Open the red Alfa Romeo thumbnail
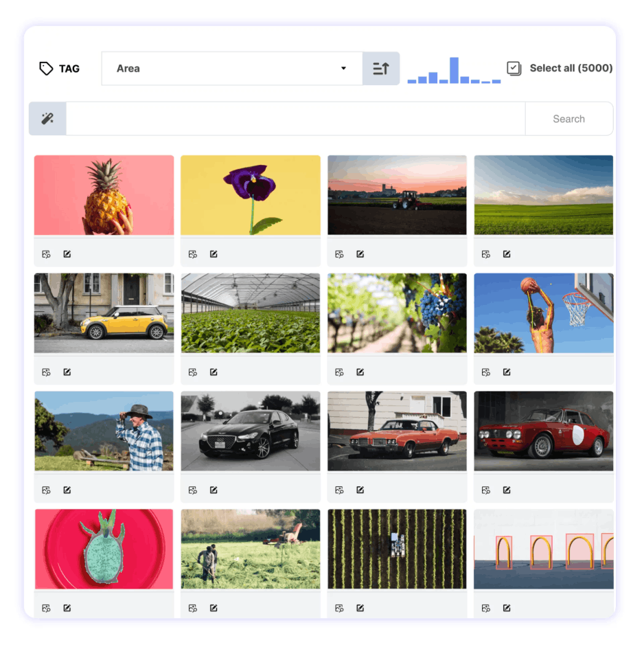The height and width of the screenshot is (645, 644). 544,431
